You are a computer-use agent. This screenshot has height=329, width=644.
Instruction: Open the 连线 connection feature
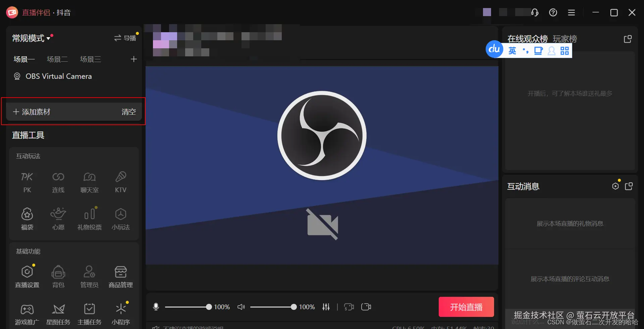click(58, 182)
